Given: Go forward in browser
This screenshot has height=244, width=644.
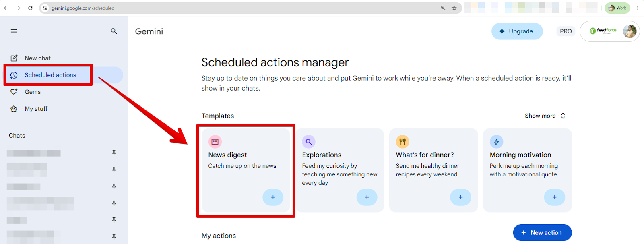Looking at the screenshot, I should coord(18,8).
